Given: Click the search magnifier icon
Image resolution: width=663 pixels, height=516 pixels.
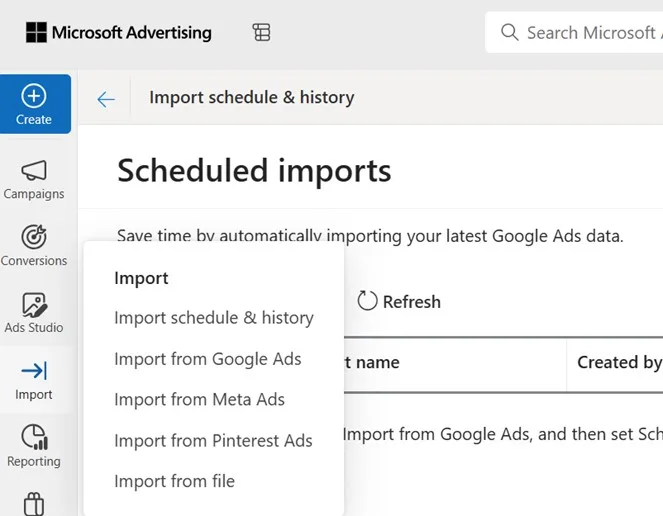Looking at the screenshot, I should point(510,32).
